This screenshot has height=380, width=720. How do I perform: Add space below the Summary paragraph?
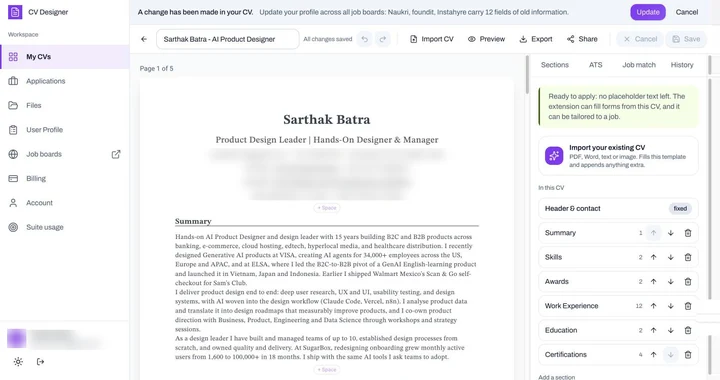(x=327, y=369)
